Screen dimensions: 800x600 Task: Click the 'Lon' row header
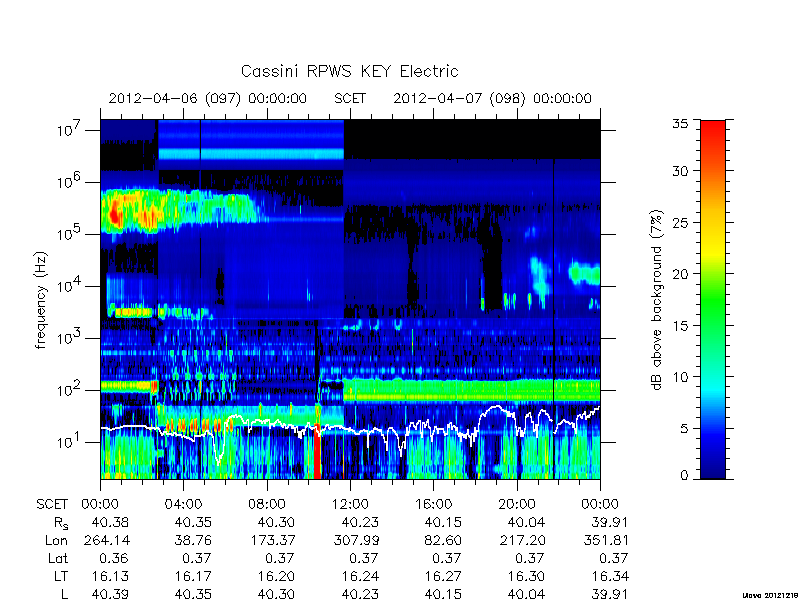tap(57, 540)
